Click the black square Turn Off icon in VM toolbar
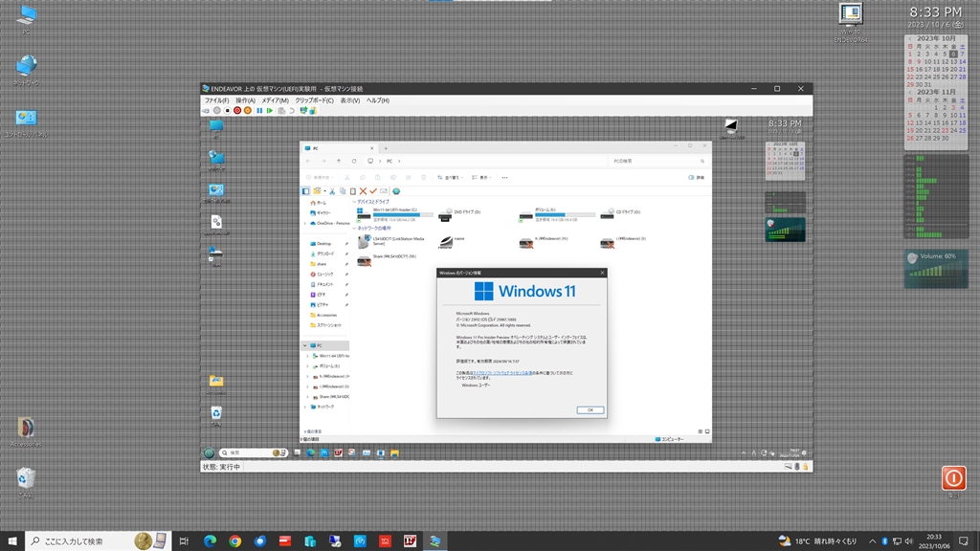Image resolution: width=980 pixels, height=551 pixels. click(228, 111)
